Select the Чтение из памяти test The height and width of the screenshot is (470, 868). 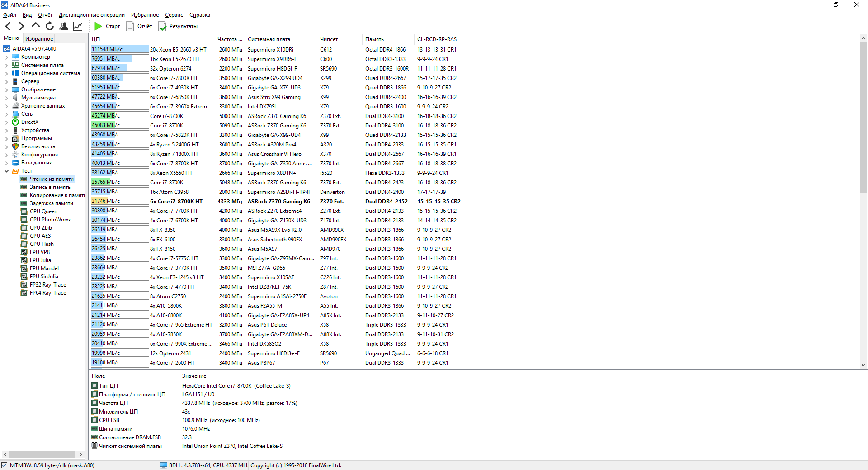(52, 179)
